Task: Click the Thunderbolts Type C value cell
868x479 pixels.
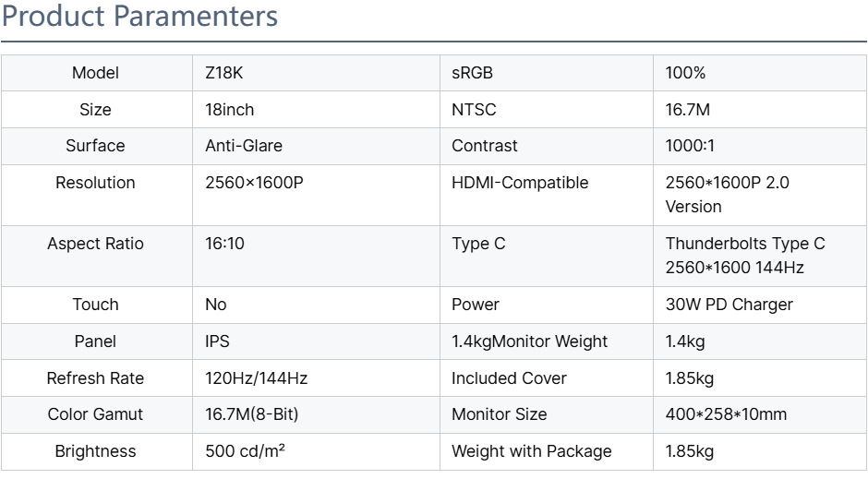Action: pyautogui.click(x=744, y=256)
